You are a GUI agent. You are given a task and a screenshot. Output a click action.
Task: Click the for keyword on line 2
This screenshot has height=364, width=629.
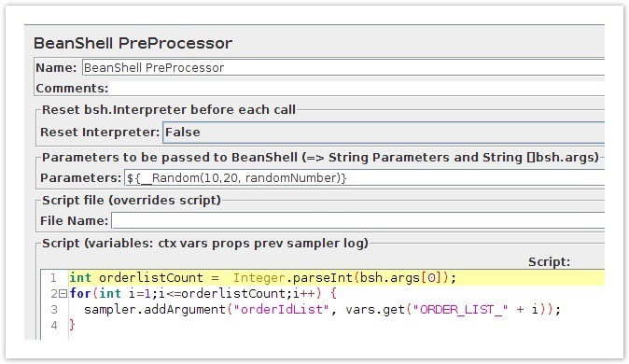pos(80,293)
